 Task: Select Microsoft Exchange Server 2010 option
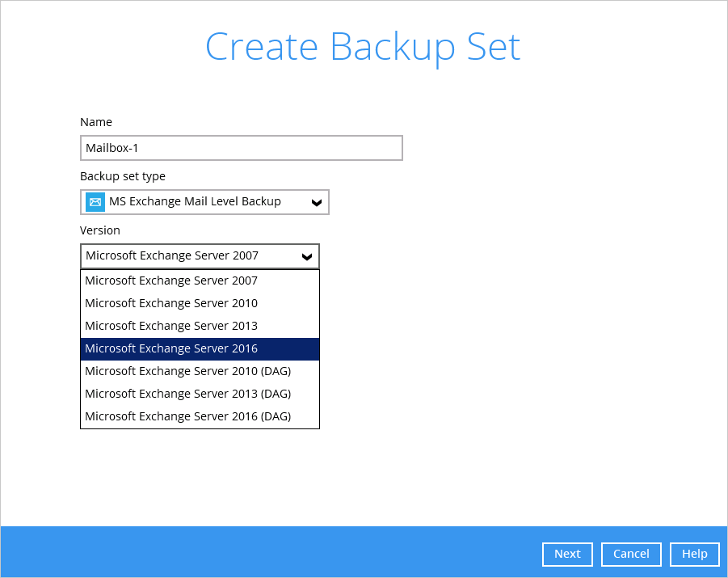200,303
